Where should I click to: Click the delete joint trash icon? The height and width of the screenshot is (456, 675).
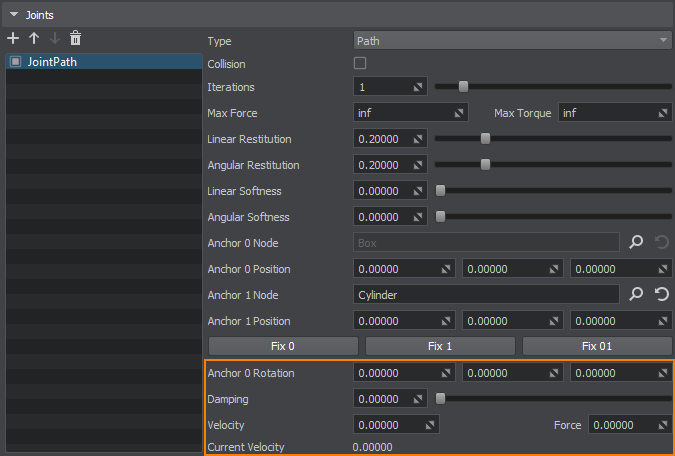[x=75, y=38]
